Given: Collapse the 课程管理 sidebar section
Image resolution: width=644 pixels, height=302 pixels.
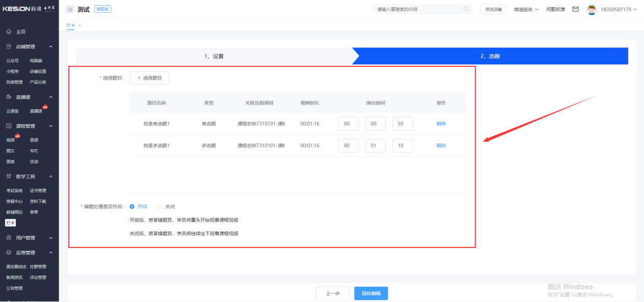Looking at the screenshot, I should coord(51,126).
